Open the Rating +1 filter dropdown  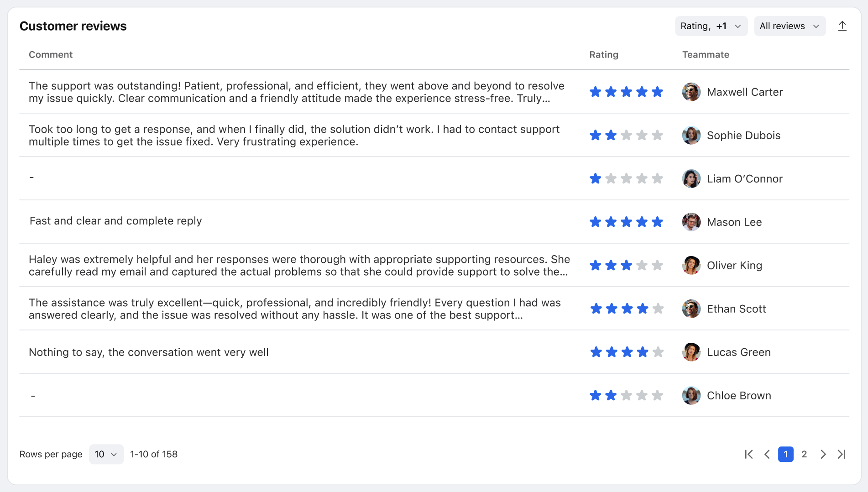(711, 26)
